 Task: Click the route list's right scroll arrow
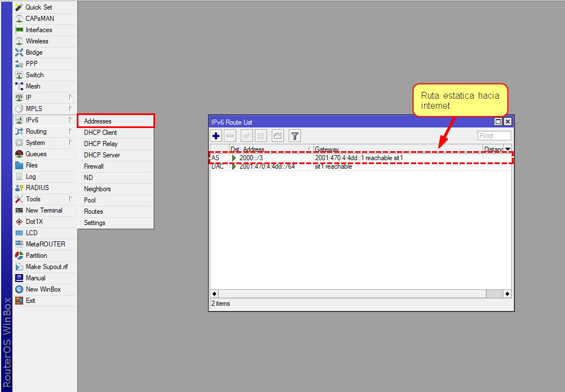coord(507,294)
